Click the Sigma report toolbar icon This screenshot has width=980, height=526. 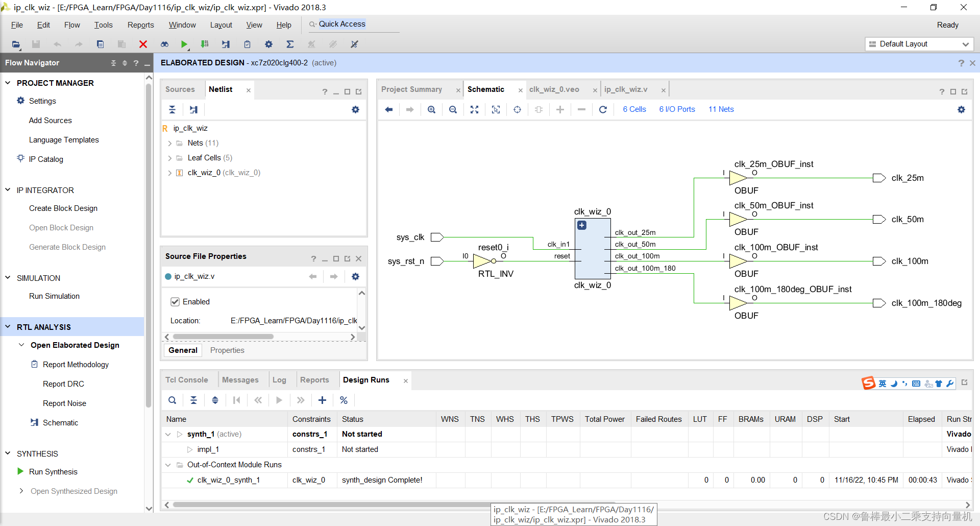tap(290, 44)
